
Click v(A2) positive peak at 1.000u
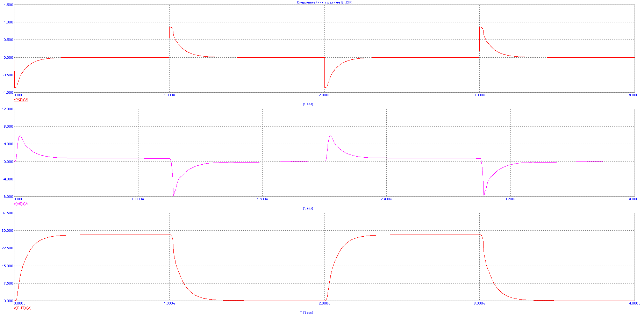170,27
